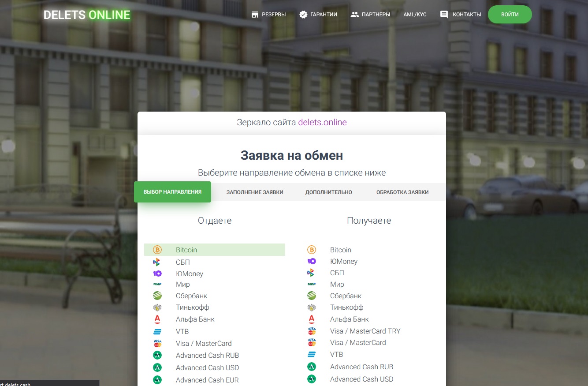Viewport: 588px width, 386px height.
Task: Click the СБП icon in the Получаете list
Action: pyautogui.click(x=311, y=273)
